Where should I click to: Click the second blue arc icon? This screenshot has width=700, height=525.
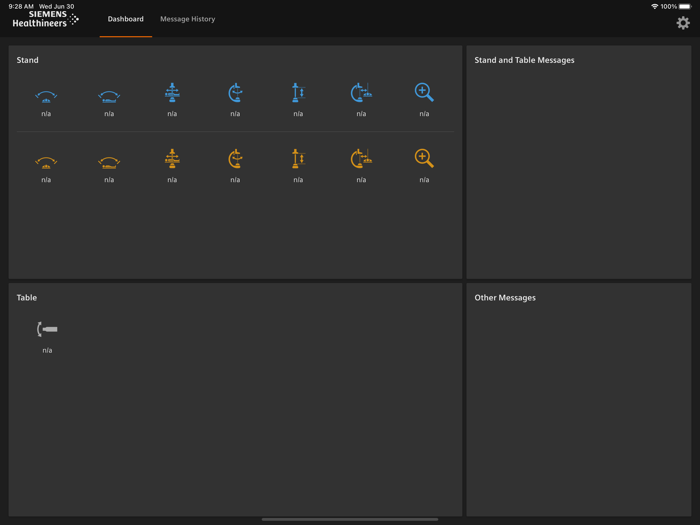109,95
